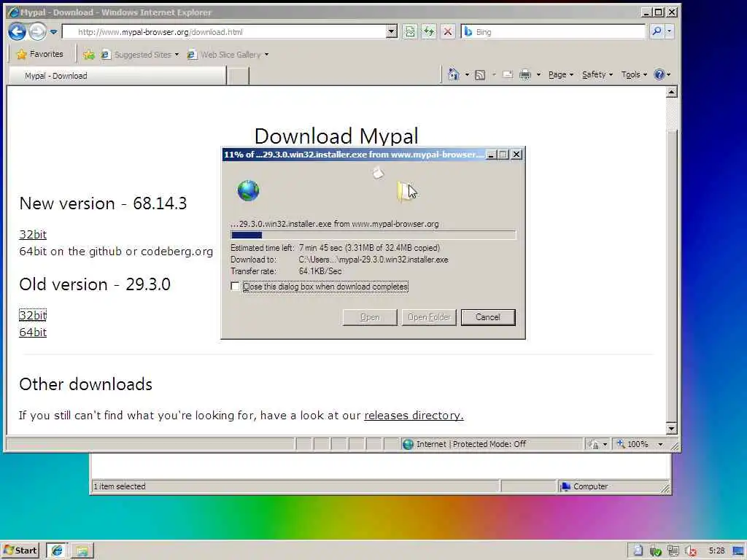Click the system tray network icon
This screenshot has height=560, width=747.
(x=673, y=551)
